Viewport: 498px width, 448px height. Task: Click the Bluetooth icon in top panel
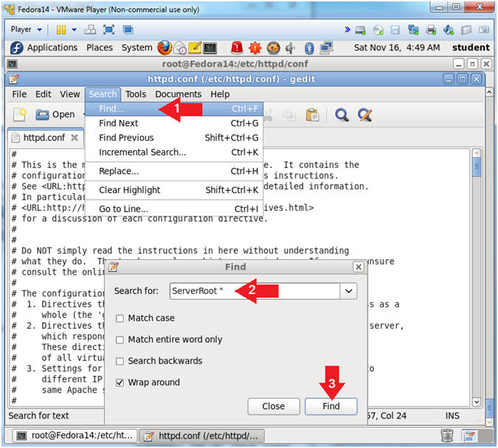(309, 49)
